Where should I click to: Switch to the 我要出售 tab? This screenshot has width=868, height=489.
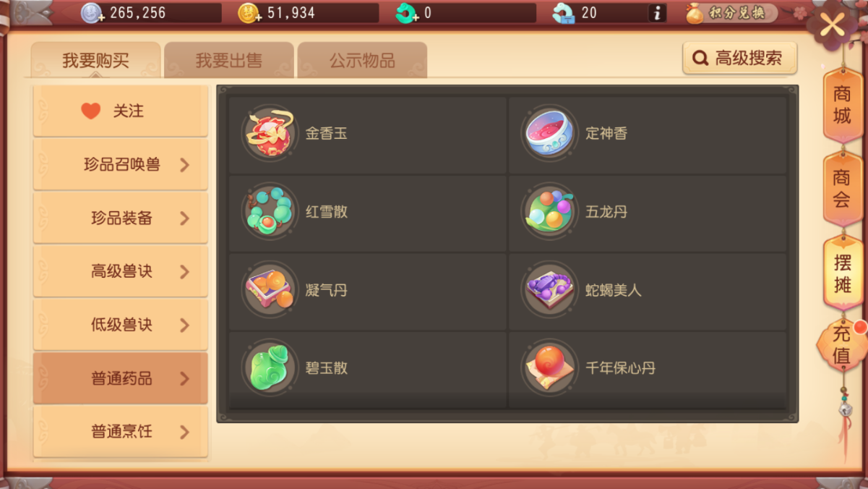click(x=229, y=60)
